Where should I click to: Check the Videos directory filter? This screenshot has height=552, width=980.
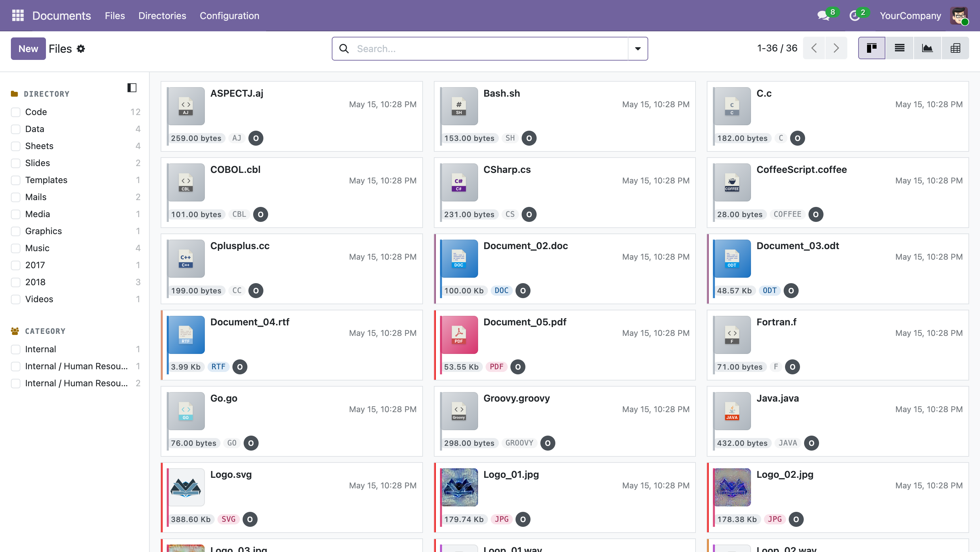(16, 299)
